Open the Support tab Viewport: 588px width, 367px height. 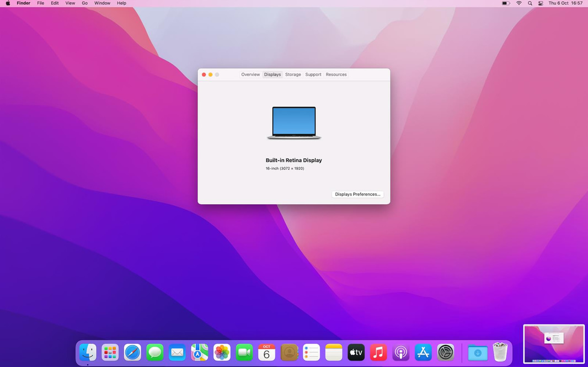click(x=313, y=75)
